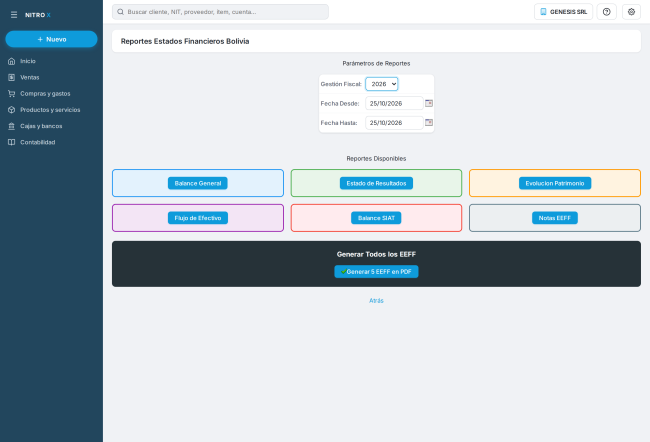Click the Gestión Fiscal label
This screenshot has height=442, width=650.
point(341,84)
